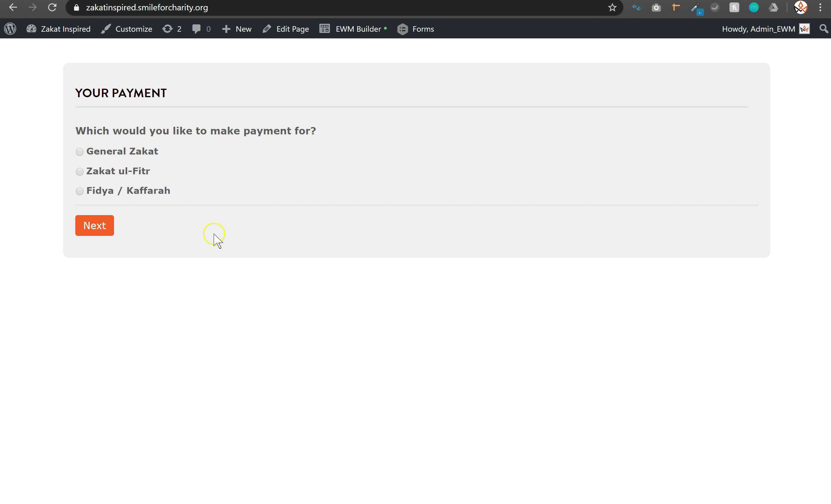Select General Zakat radio option
The width and height of the screenshot is (831, 504).
(x=80, y=152)
